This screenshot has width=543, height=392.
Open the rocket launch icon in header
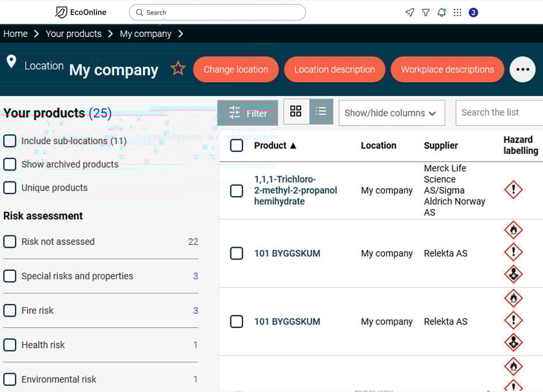410,13
